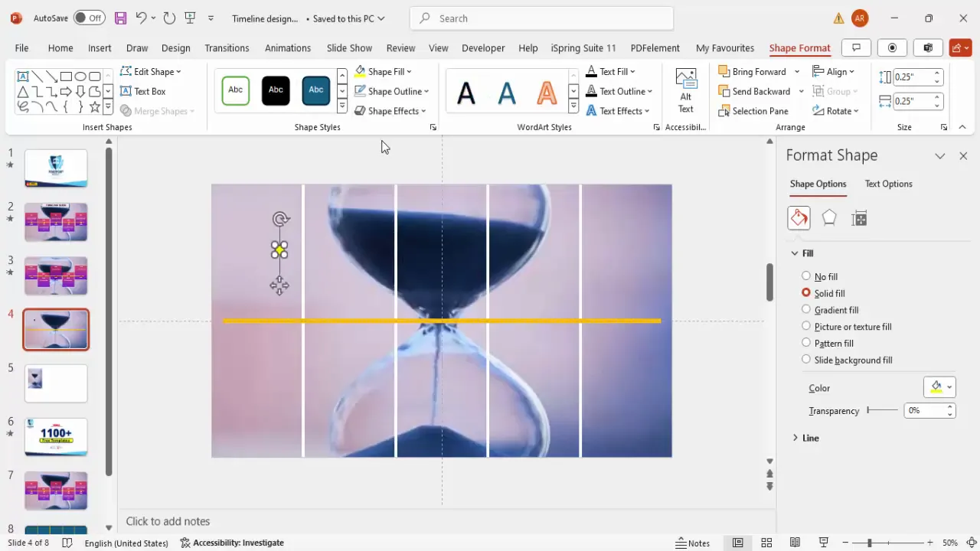Image resolution: width=980 pixels, height=551 pixels.
Task: Click the Undo icon
Action: (141, 18)
